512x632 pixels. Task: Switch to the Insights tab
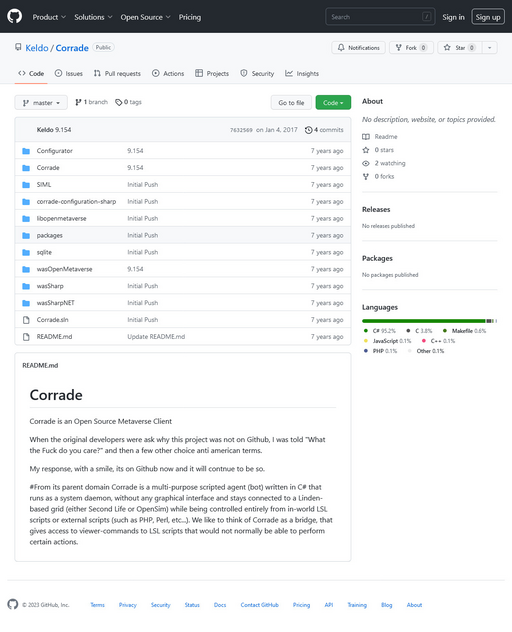(302, 73)
